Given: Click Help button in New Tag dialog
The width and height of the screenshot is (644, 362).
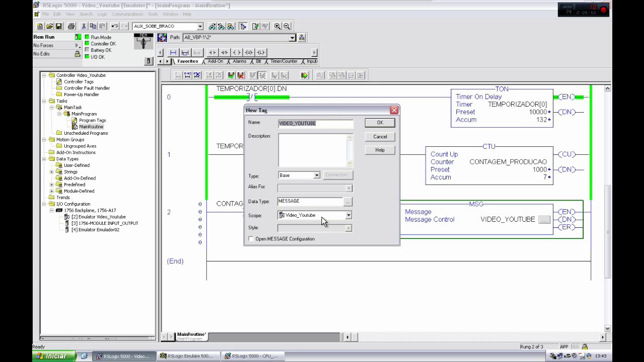Looking at the screenshot, I should point(380,150).
